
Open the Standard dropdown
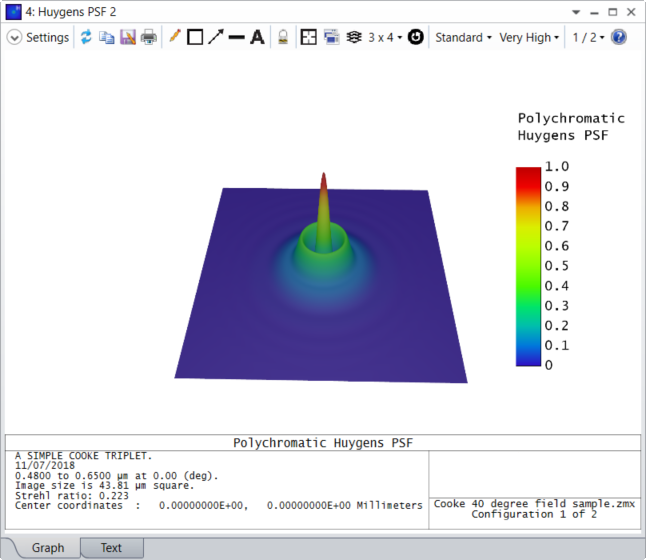point(463,37)
